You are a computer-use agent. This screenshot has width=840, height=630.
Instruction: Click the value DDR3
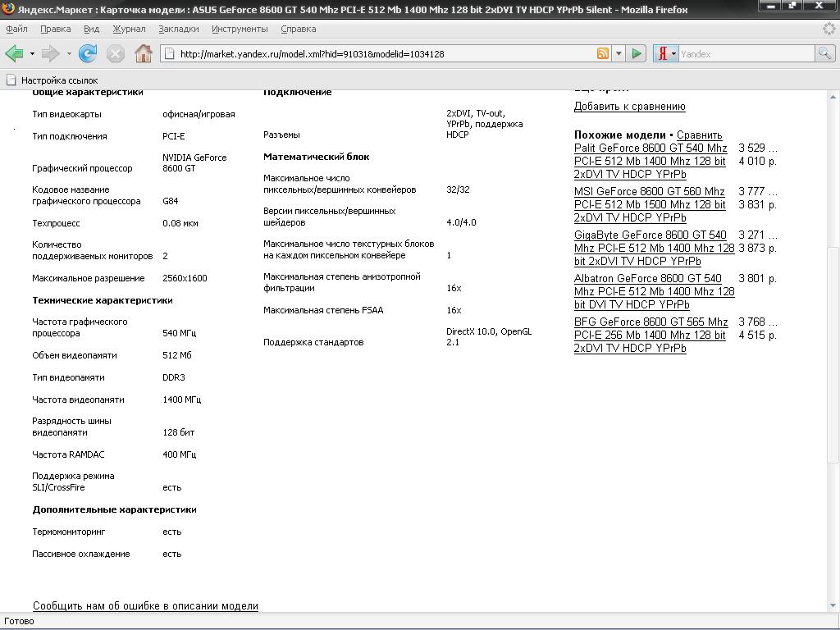click(174, 377)
